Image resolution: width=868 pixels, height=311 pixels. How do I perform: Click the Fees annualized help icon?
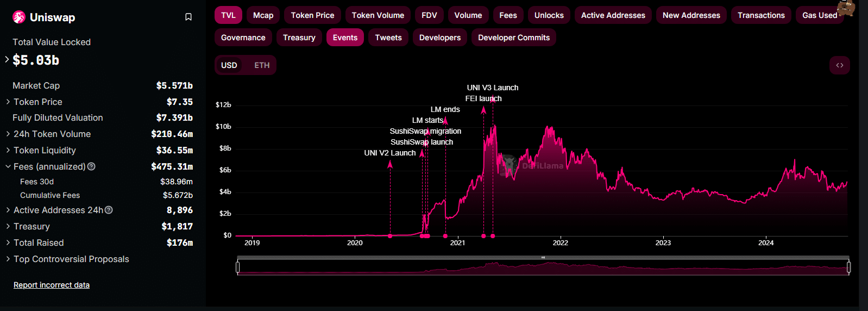coord(91,166)
